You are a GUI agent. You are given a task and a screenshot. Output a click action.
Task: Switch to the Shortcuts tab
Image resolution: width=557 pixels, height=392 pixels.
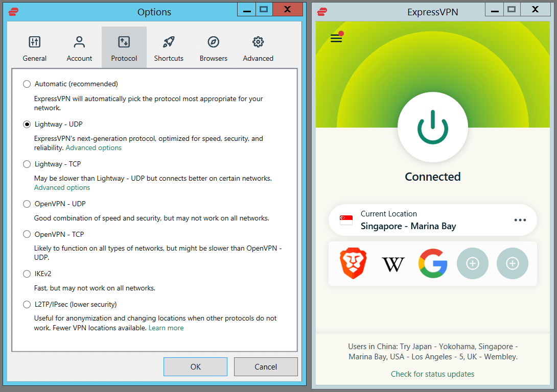pyautogui.click(x=169, y=47)
